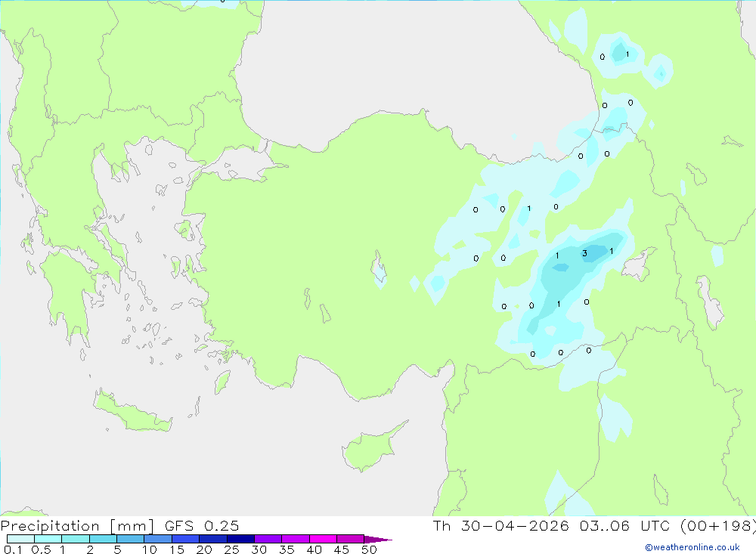756x554 pixels.
Task: Select the 45–50 mm legend color swatch
Action: coord(350,539)
